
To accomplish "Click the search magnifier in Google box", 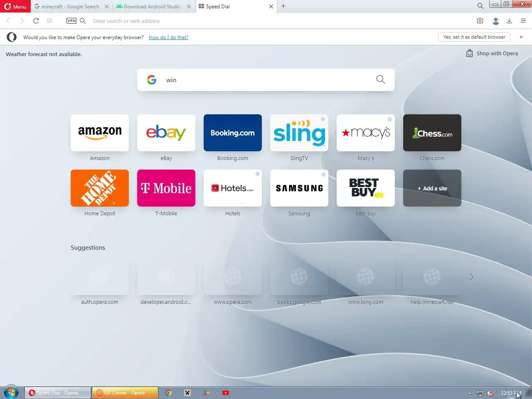I will pyautogui.click(x=380, y=79).
